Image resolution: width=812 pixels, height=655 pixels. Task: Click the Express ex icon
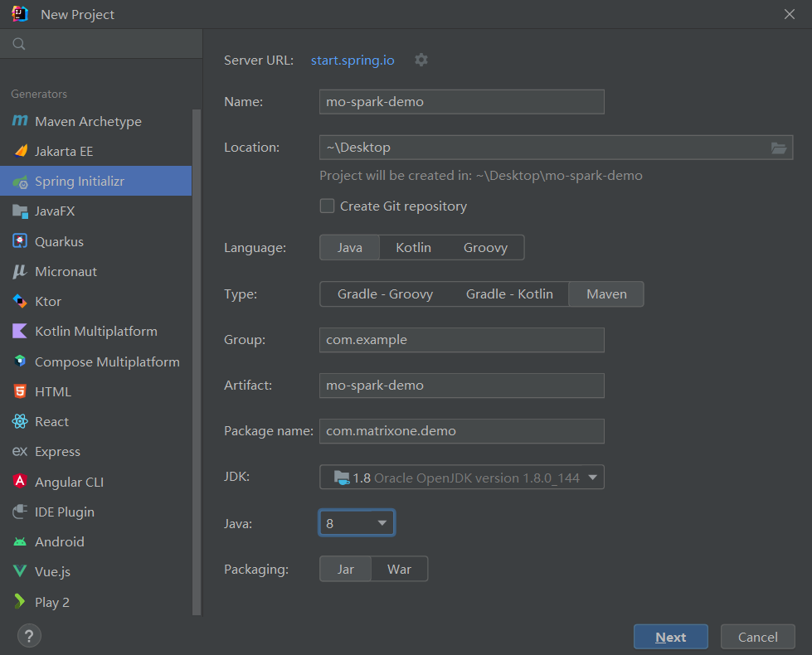pyautogui.click(x=20, y=452)
